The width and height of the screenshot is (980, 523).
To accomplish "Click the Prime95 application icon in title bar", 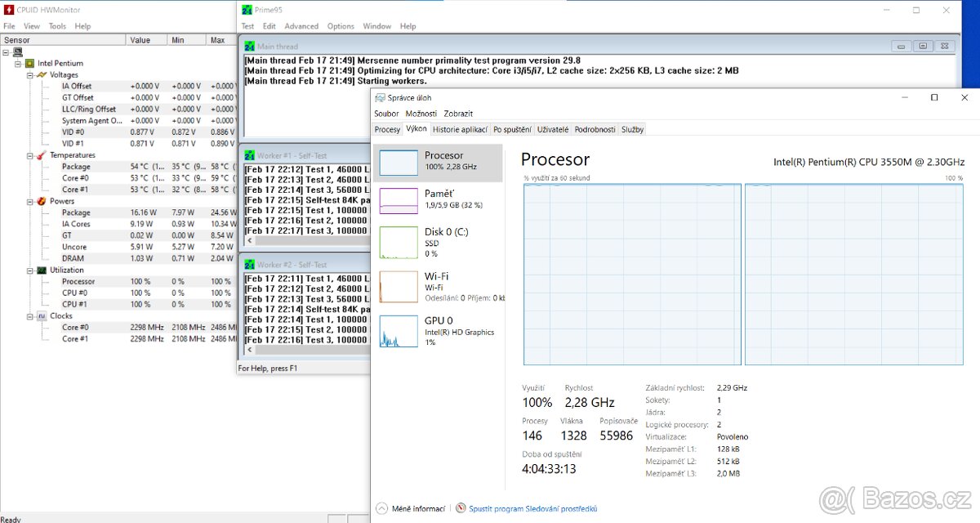I will pyautogui.click(x=247, y=11).
